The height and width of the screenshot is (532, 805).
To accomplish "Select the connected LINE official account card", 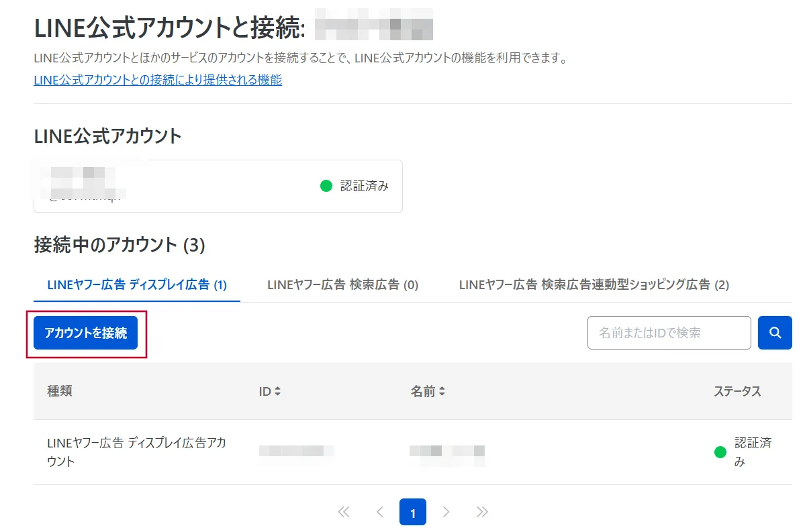I will [x=217, y=187].
